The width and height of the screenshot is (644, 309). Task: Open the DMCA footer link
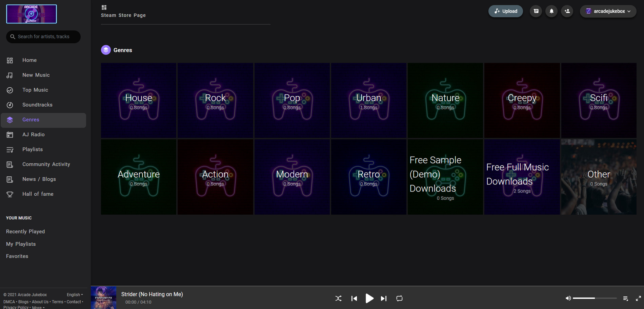click(x=9, y=302)
